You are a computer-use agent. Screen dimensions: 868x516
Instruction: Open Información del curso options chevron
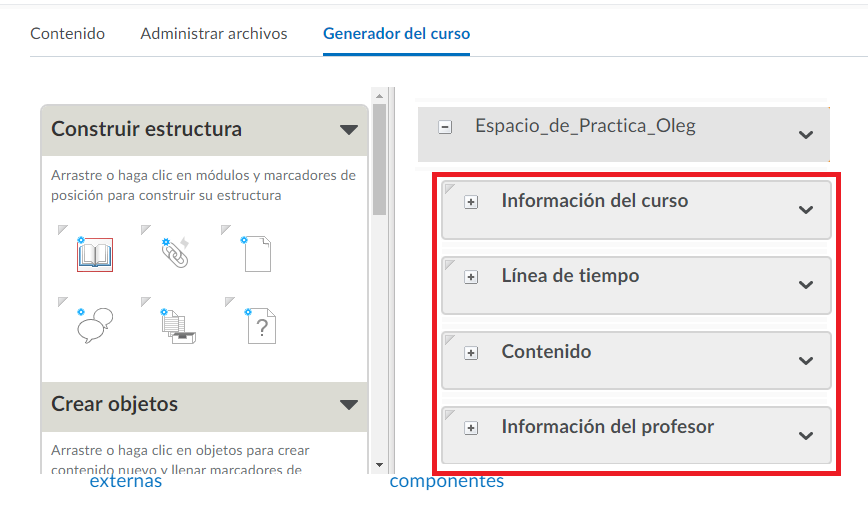tap(806, 210)
